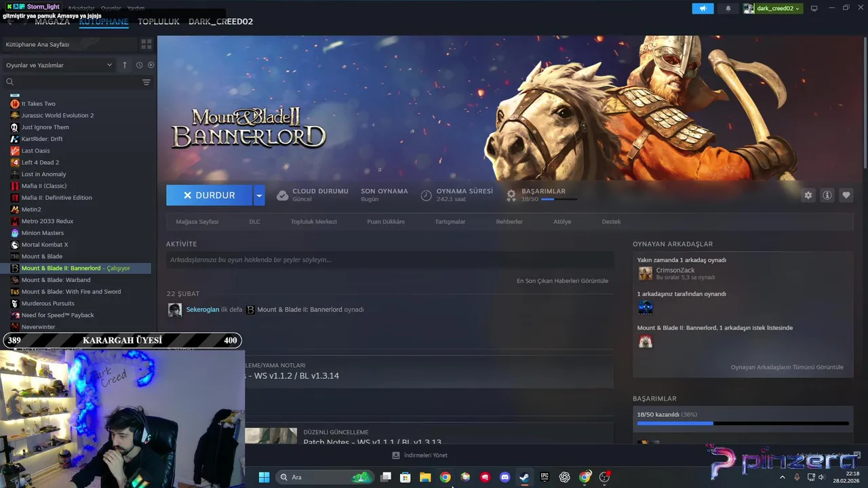
Task: Select Jurassic World Evolution 2 in list
Action: [58, 115]
